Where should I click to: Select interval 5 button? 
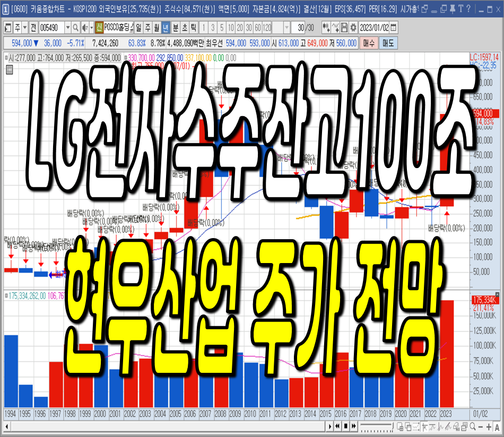221,28
